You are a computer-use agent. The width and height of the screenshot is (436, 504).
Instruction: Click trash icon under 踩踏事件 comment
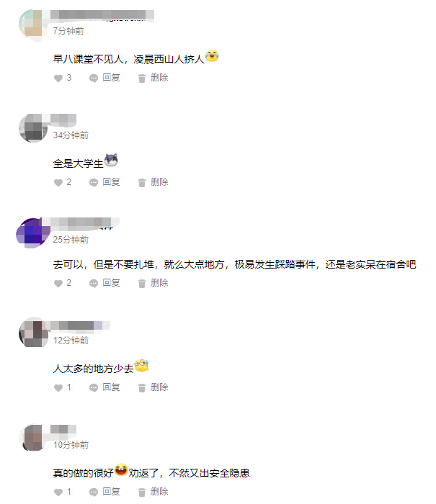click(141, 283)
